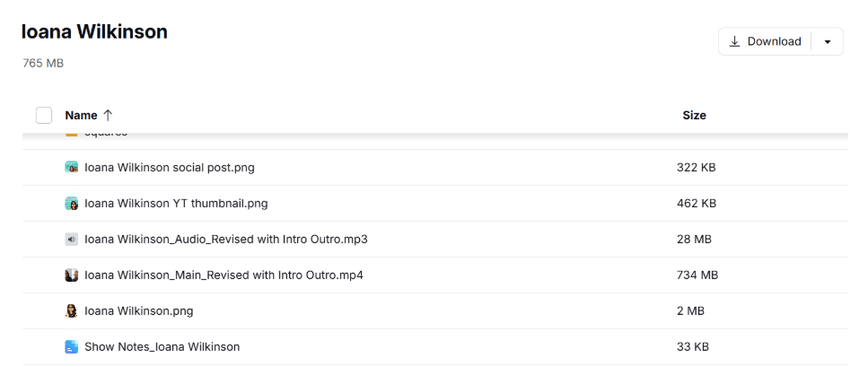Click the mp3 audio speaker icon
The width and height of the screenshot is (868, 367).
pyautogui.click(x=72, y=239)
